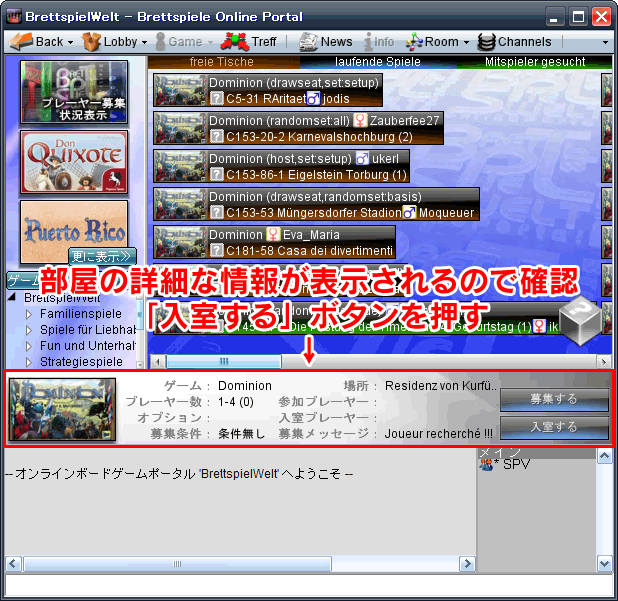Select Familienspiele in the game tree
Viewport: 618px width, 601px height.
[81, 314]
